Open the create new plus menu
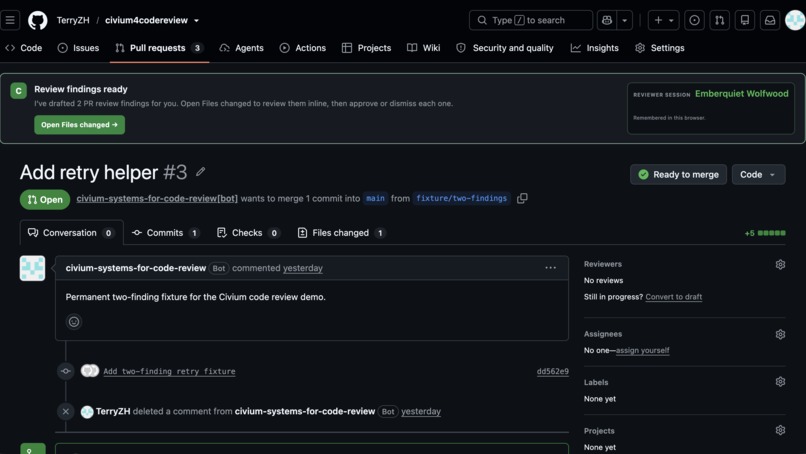 pos(663,20)
